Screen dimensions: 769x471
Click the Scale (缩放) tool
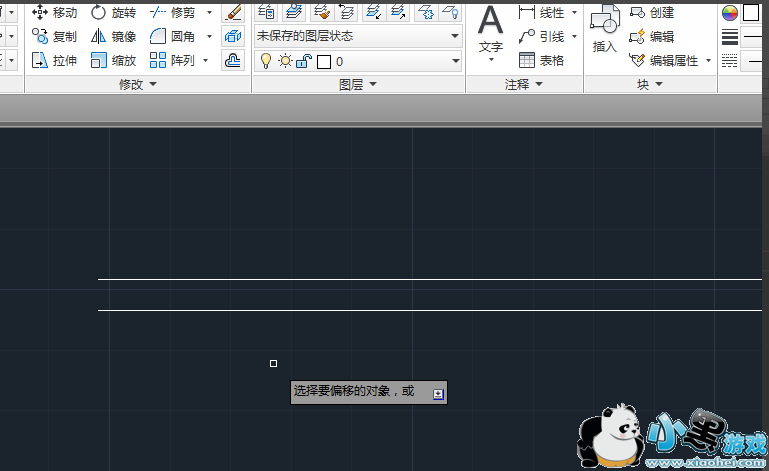click(113, 60)
